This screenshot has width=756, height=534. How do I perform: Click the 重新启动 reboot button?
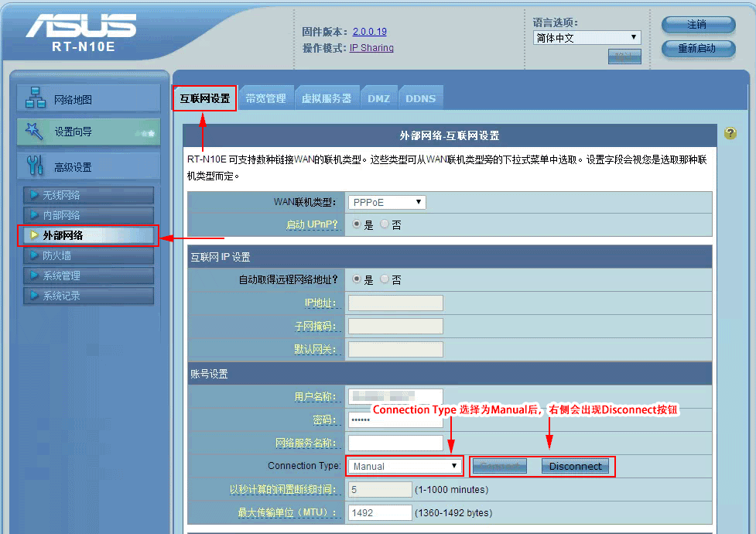tap(698, 48)
